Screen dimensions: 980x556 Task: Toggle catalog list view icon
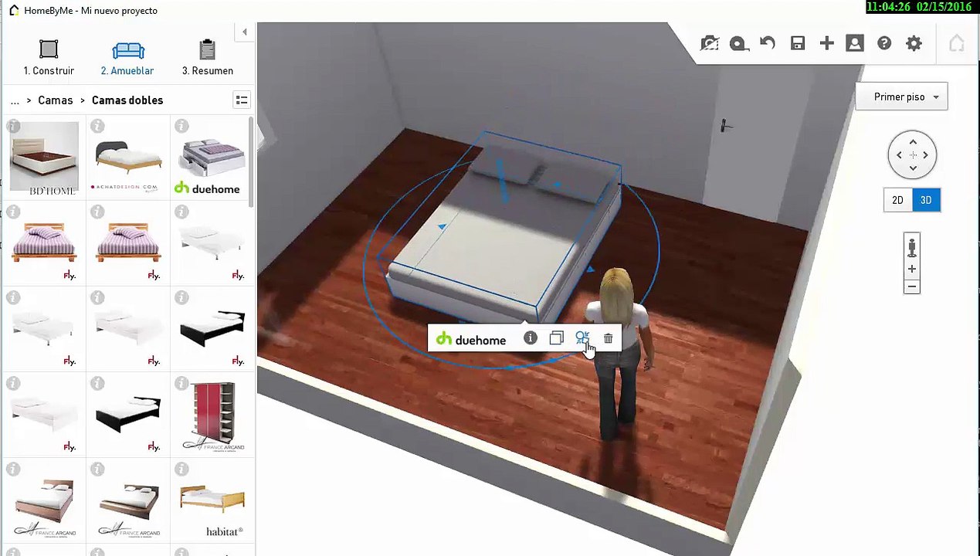242,100
